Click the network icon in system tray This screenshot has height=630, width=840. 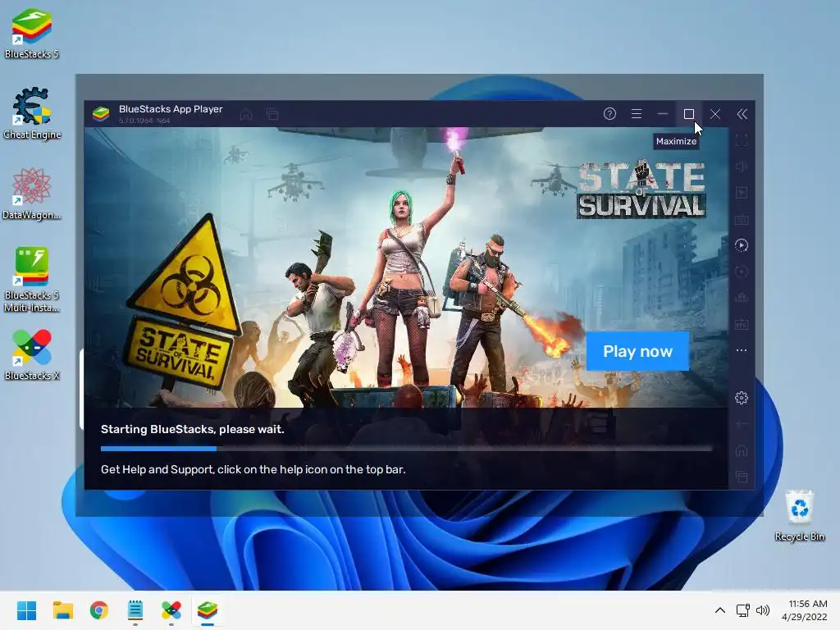[742, 610]
